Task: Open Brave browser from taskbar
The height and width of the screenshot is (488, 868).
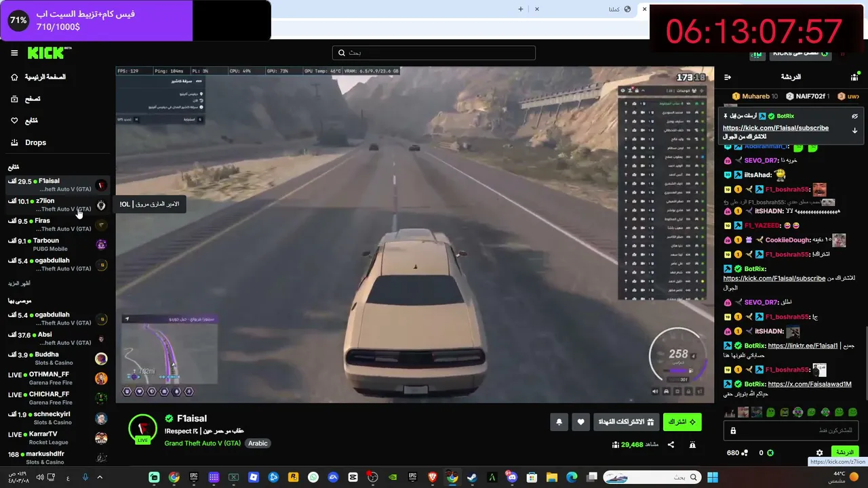Action: pos(432,477)
